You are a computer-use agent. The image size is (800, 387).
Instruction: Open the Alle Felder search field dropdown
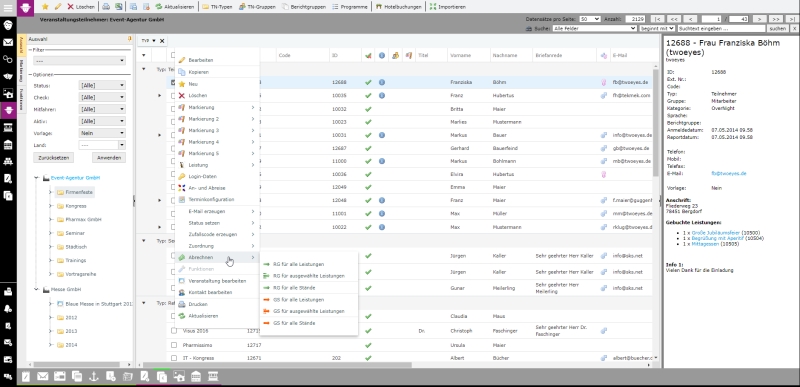click(595, 29)
